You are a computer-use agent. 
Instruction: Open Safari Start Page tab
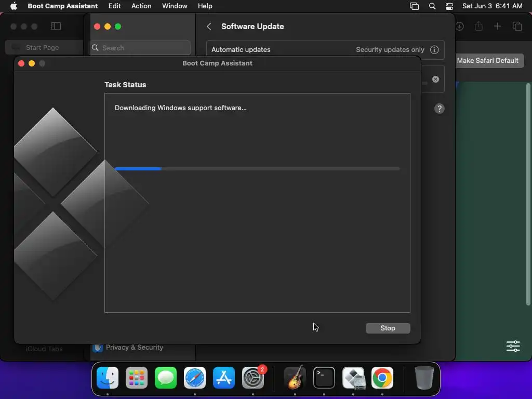coord(43,47)
